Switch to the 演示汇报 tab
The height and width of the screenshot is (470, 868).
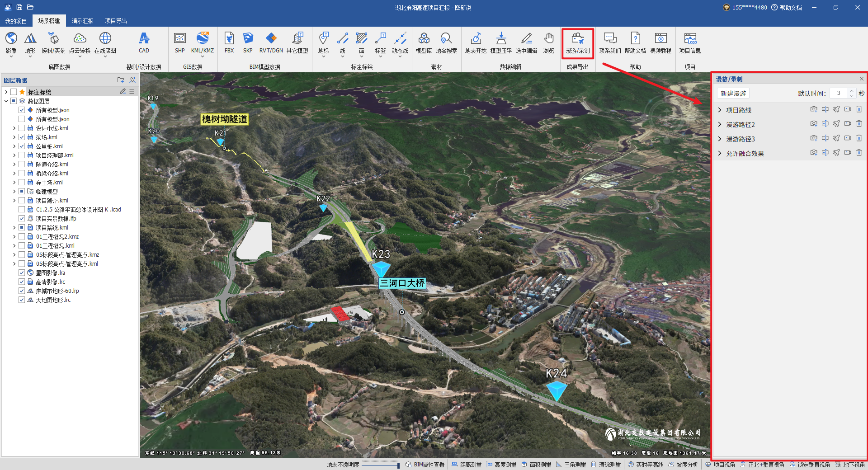[82, 21]
